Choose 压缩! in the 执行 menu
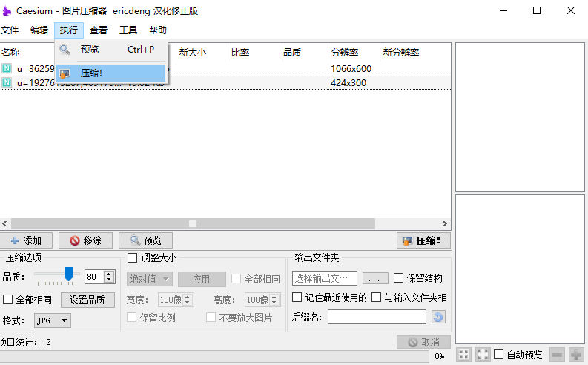Screen dimensions: 588x365 [x=111, y=73]
